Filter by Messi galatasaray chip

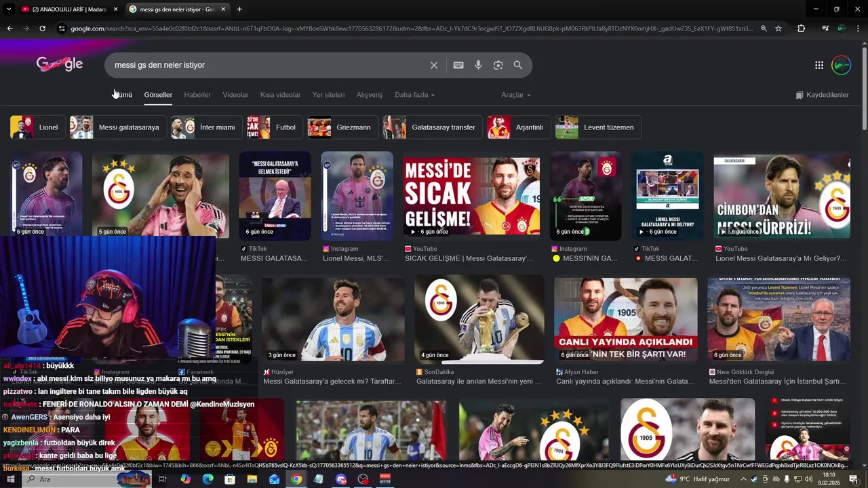coord(118,127)
